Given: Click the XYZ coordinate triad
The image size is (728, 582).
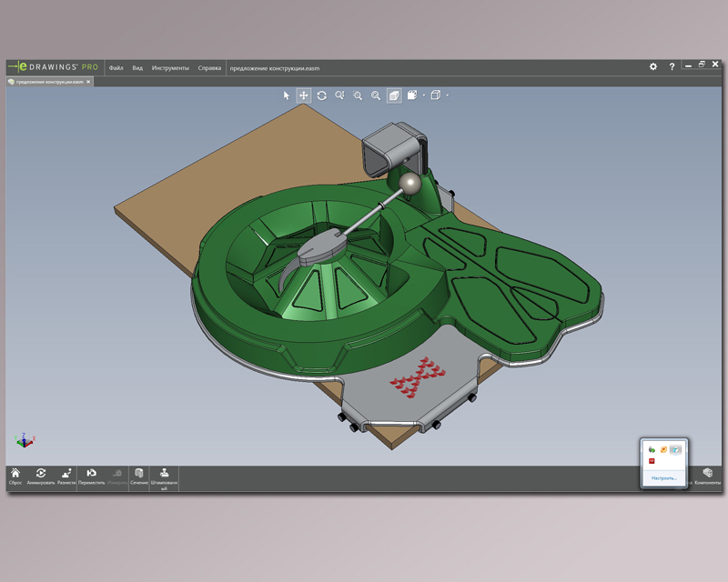Looking at the screenshot, I should pyautogui.click(x=25, y=440).
